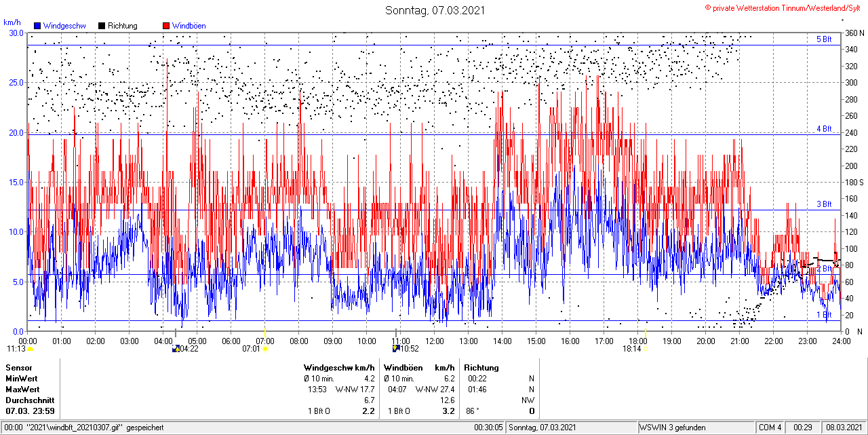
Task: Click the MinWert row label
Action: click(x=22, y=379)
